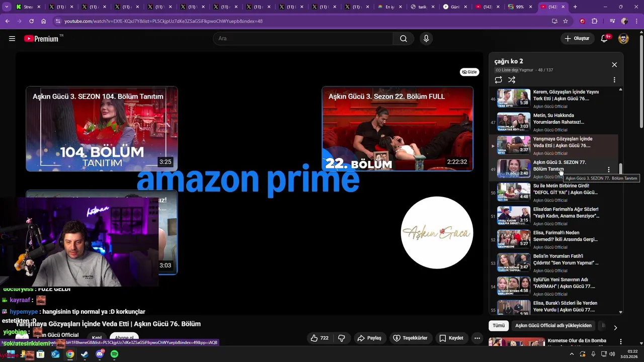Show more filter chips with right arrow
This screenshot has height=362, width=644.
(615, 328)
